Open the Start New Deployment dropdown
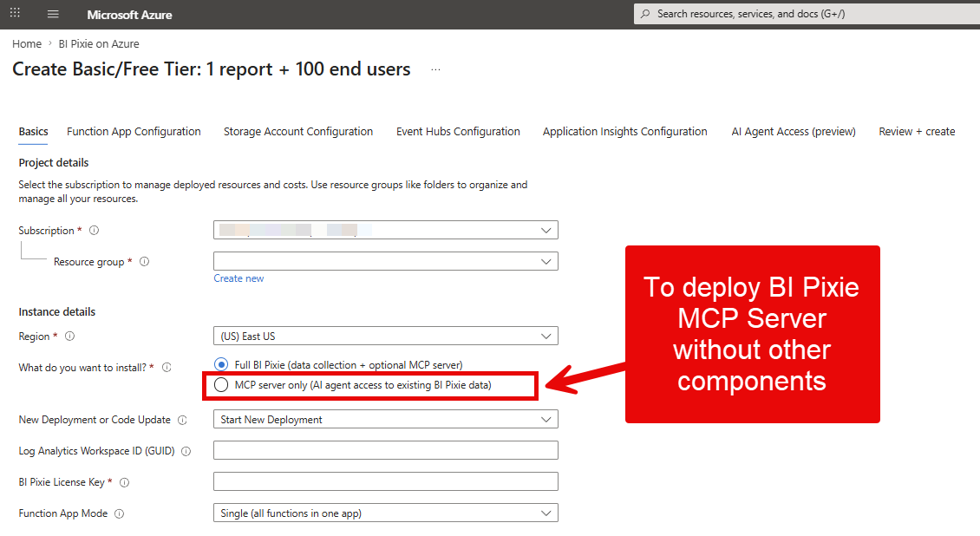This screenshot has height=536, width=980. pos(386,419)
